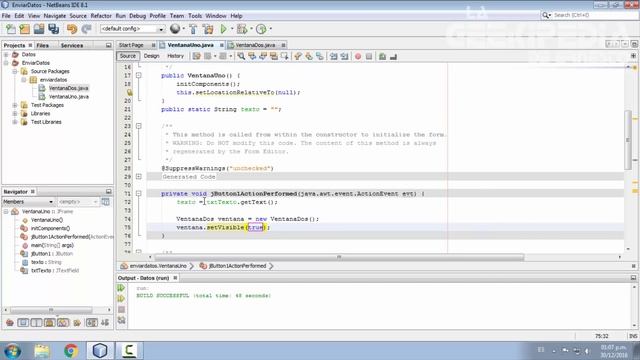Open the Members dropdown in Navigator
Image resolution: width=640 pixels, height=360 pixels.
point(28,202)
